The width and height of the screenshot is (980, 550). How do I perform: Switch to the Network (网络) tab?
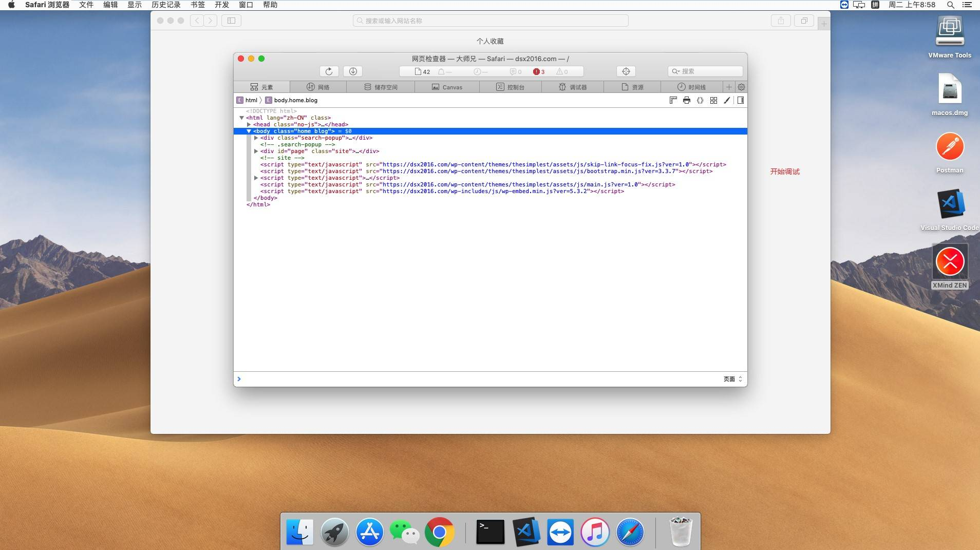click(318, 87)
